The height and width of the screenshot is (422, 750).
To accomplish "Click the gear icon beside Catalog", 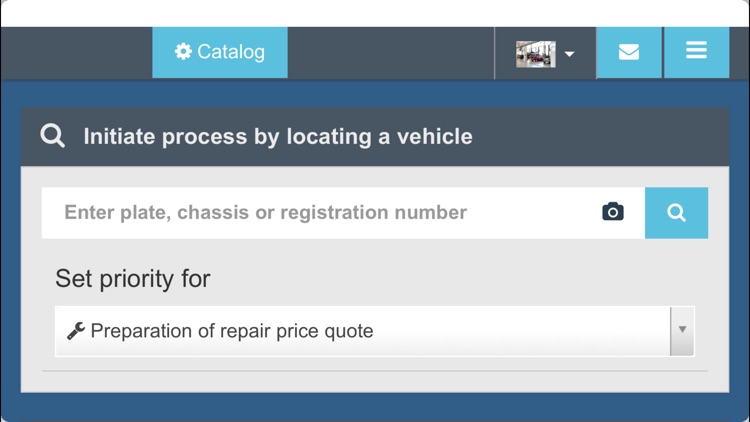I will (183, 51).
